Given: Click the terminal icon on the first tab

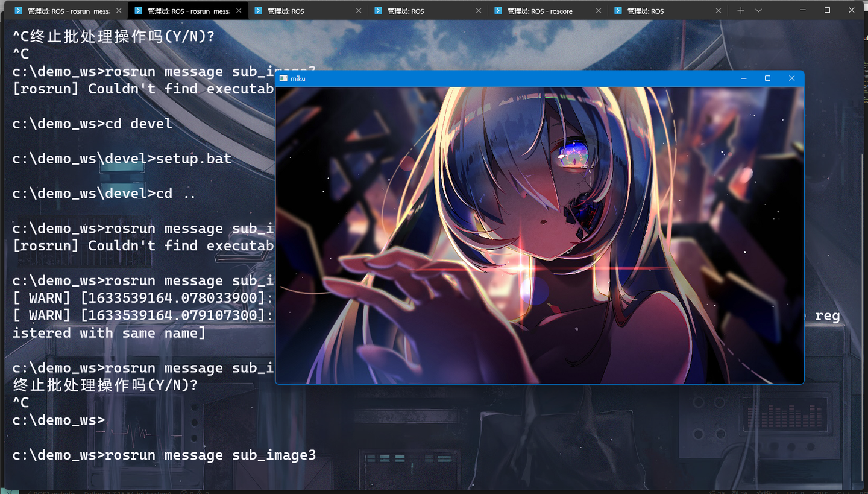Looking at the screenshot, I should (x=19, y=10).
